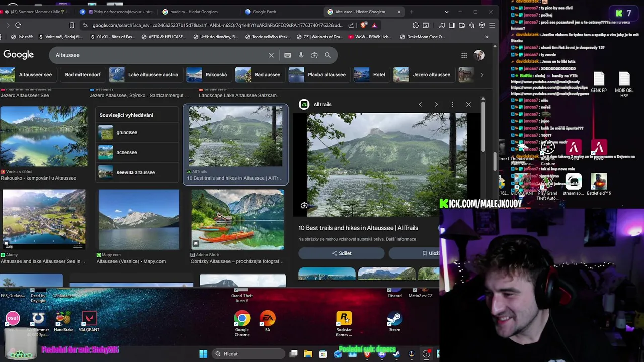
Task: Open Google Chrome desktop shortcut
Action: pyautogui.click(x=242, y=324)
